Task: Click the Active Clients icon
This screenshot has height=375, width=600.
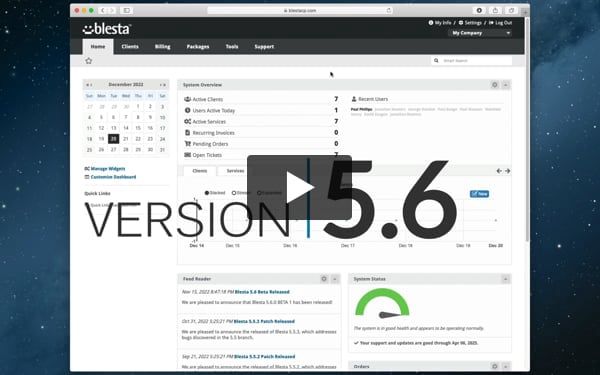Action: click(x=188, y=99)
